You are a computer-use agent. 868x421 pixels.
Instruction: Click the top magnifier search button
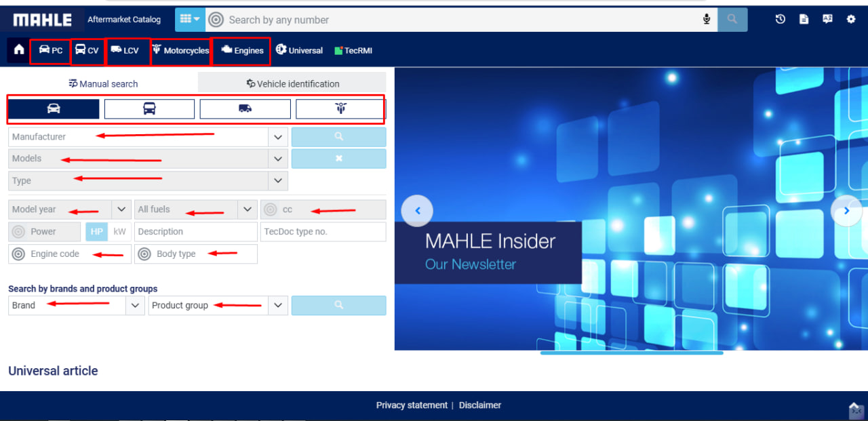tap(732, 20)
